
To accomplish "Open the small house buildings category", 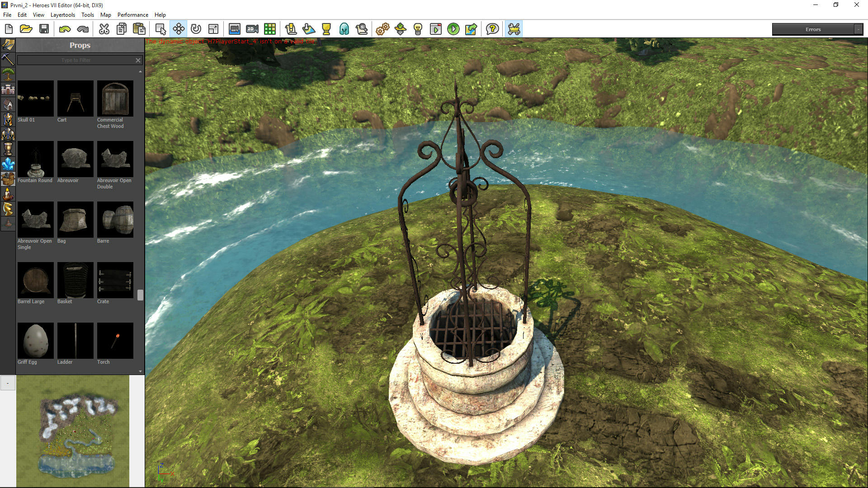I will point(8,104).
